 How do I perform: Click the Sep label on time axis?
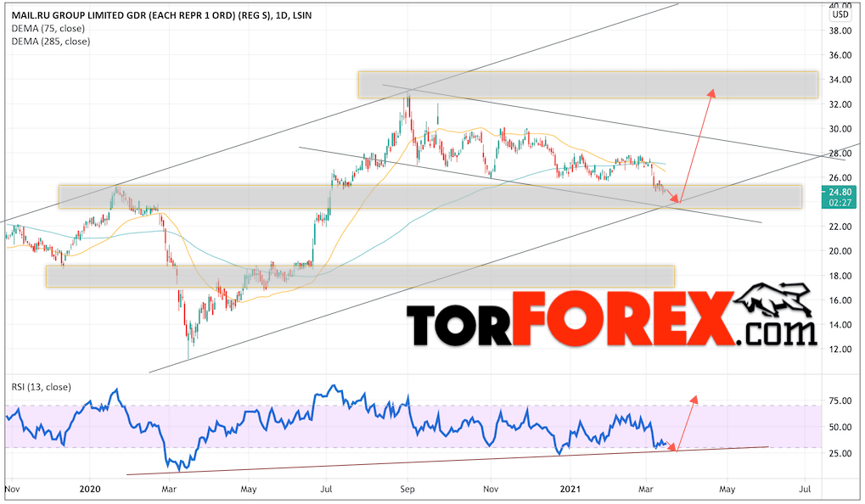[407, 489]
